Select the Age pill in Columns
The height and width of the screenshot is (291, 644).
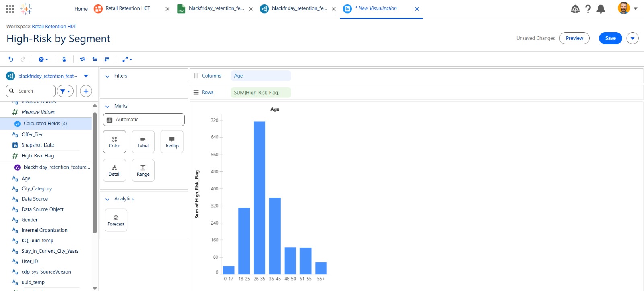point(260,76)
